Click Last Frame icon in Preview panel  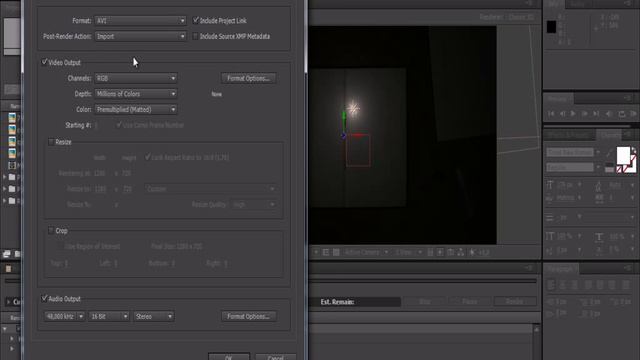[x=596, y=114]
